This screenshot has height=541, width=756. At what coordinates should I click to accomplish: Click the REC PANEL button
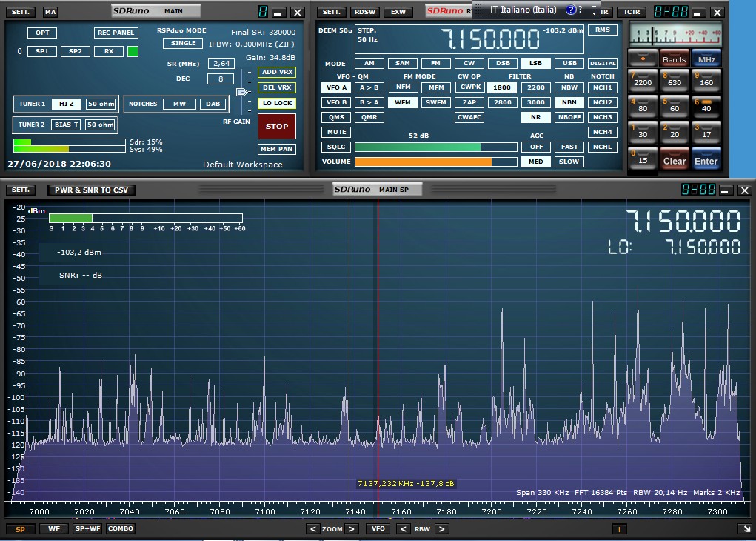click(116, 33)
